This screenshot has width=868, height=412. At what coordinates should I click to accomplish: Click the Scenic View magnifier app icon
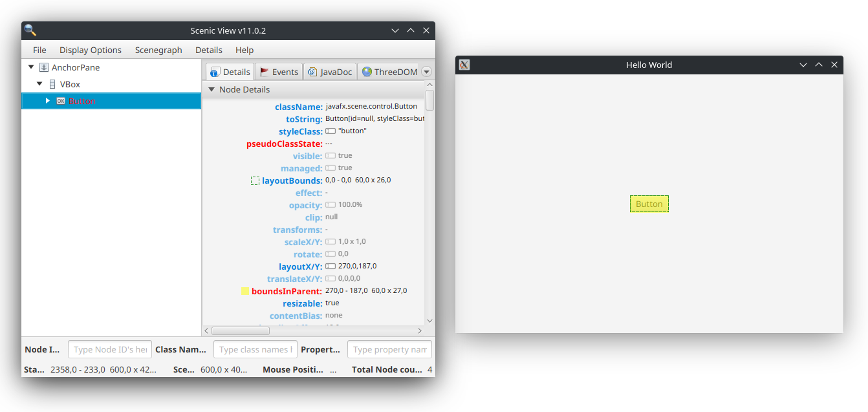coord(30,30)
